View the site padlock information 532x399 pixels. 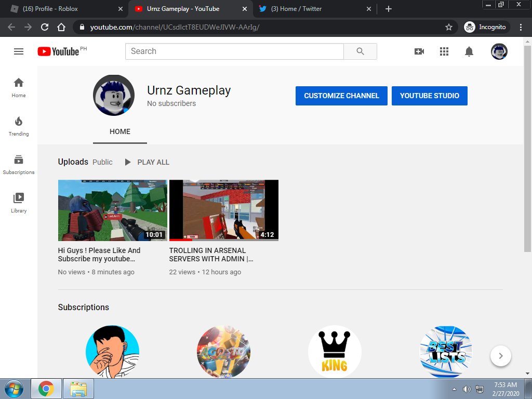click(x=82, y=27)
